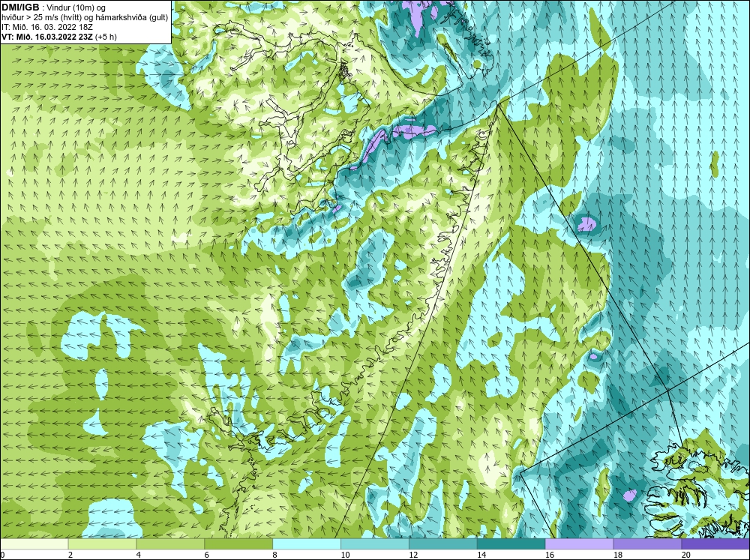The image size is (750, 560).
Task: Click the 'hviður > 25 m/s' description line
Action: click(x=85, y=17)
